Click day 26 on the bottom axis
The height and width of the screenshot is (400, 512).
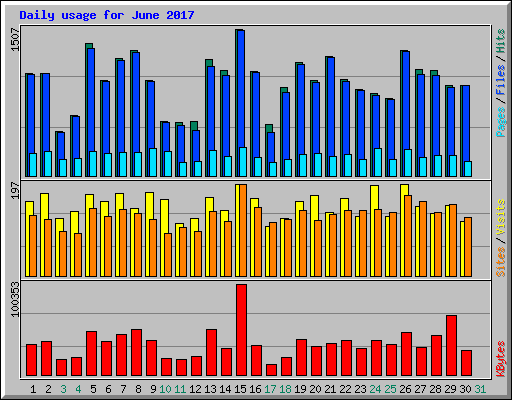(x=405, y=389)
